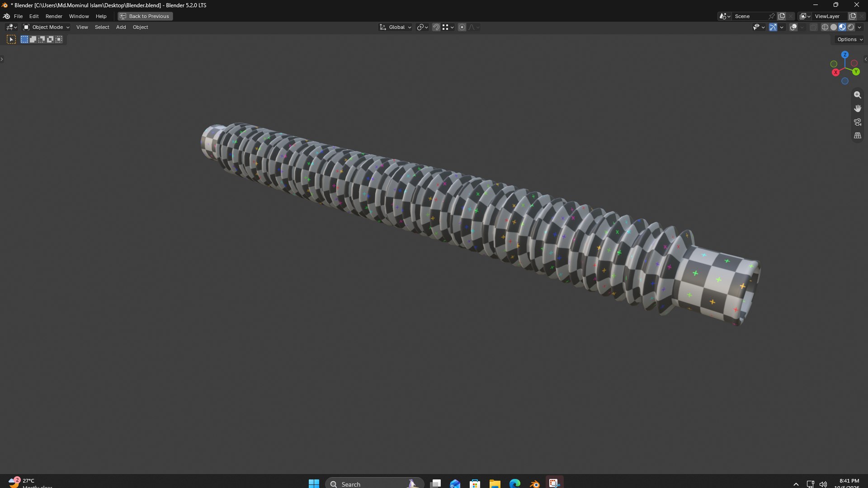Viewport: 868px width, 488px height.
Task: Create new scene copy button
Action: 782,16
